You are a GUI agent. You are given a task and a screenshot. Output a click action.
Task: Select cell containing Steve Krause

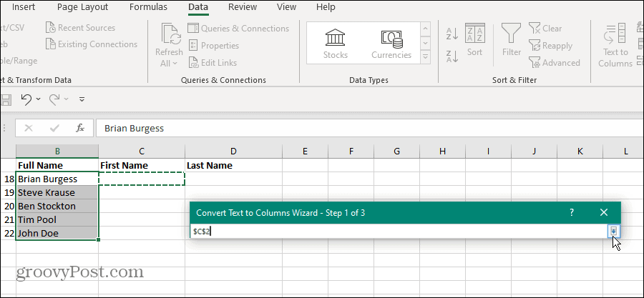coord(57,192)
